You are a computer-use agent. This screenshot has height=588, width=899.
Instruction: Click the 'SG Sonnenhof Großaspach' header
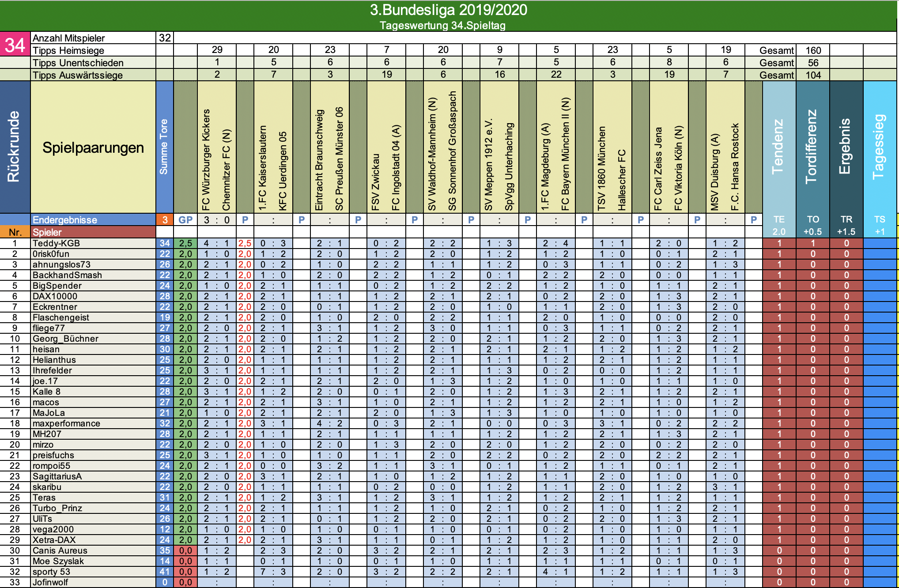coord(452,151)
